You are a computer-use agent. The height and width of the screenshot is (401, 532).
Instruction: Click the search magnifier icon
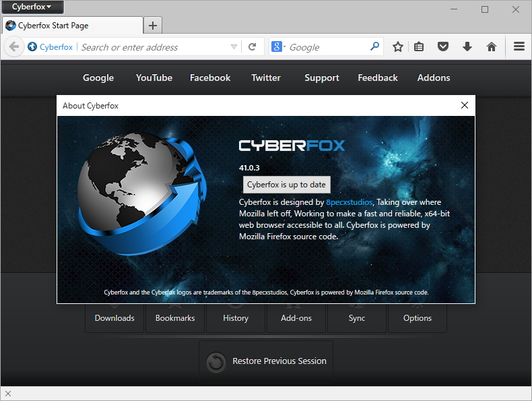[374, 47]
